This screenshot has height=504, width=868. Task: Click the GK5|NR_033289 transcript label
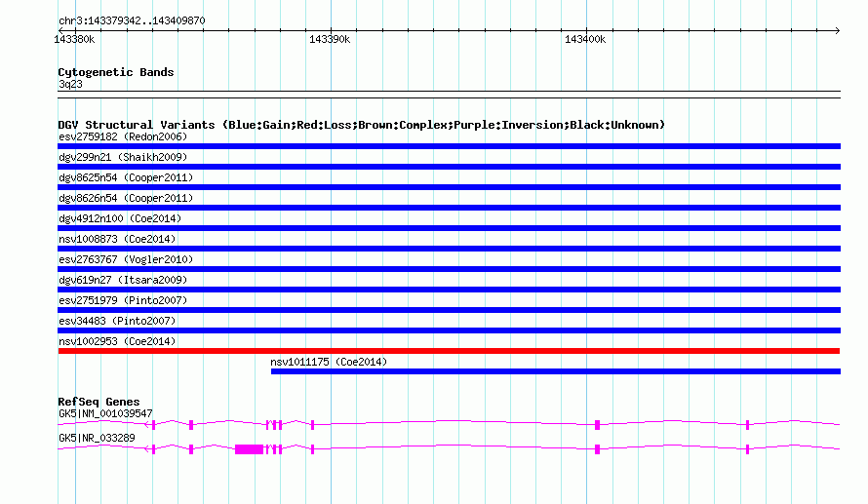click(x=97, y=438)
